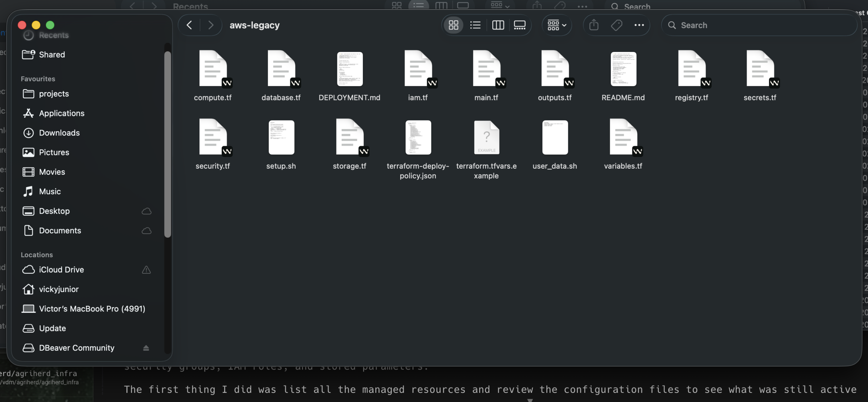Select the terraform-deploy-policy.json file icon

click(418, 137)
